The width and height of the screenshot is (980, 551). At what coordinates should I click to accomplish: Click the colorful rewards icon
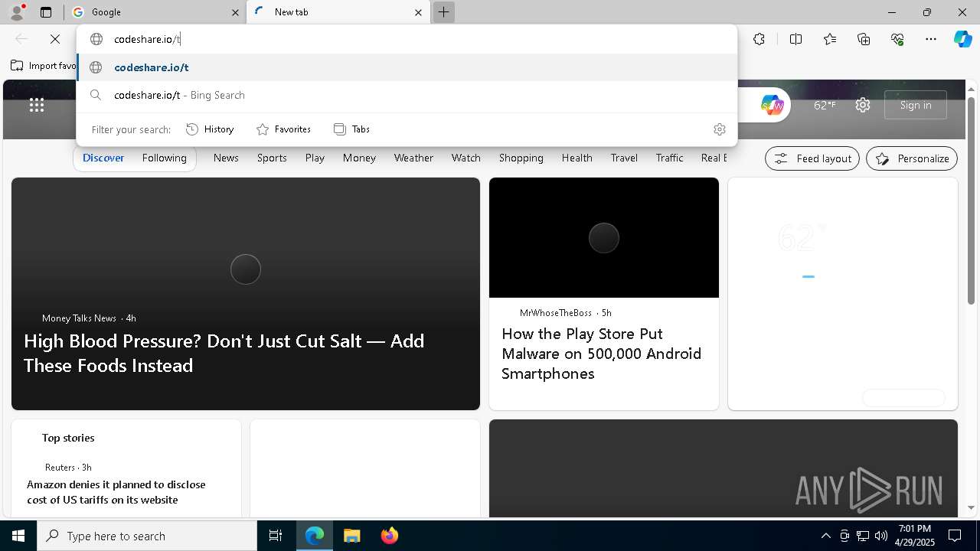tap(772, 105)
